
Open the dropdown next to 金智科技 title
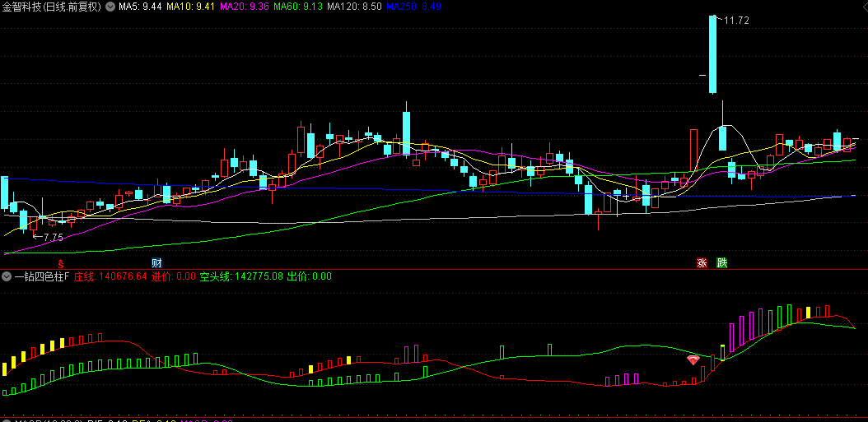coord(110,7)
